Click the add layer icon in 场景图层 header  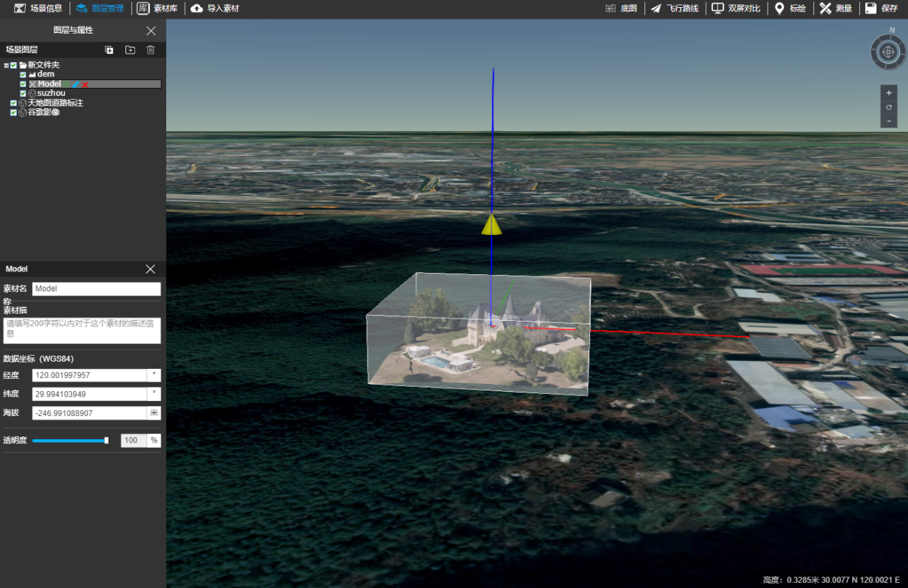pyautogui.click(x=109, y=49)
